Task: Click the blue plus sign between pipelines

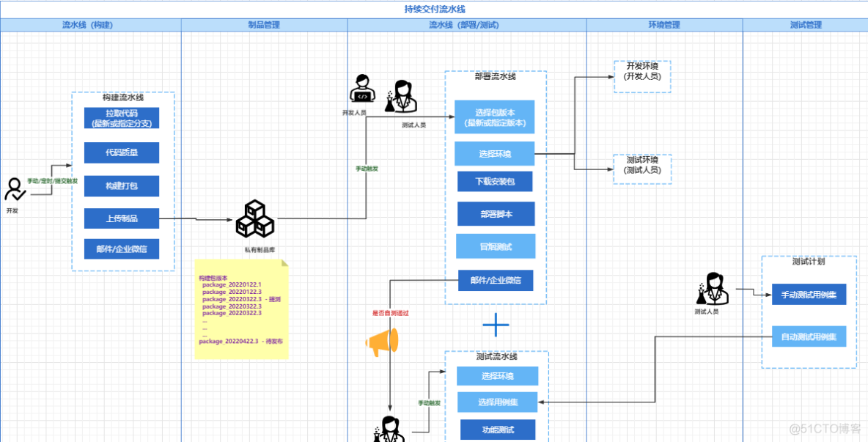Action: coord(496,324)
